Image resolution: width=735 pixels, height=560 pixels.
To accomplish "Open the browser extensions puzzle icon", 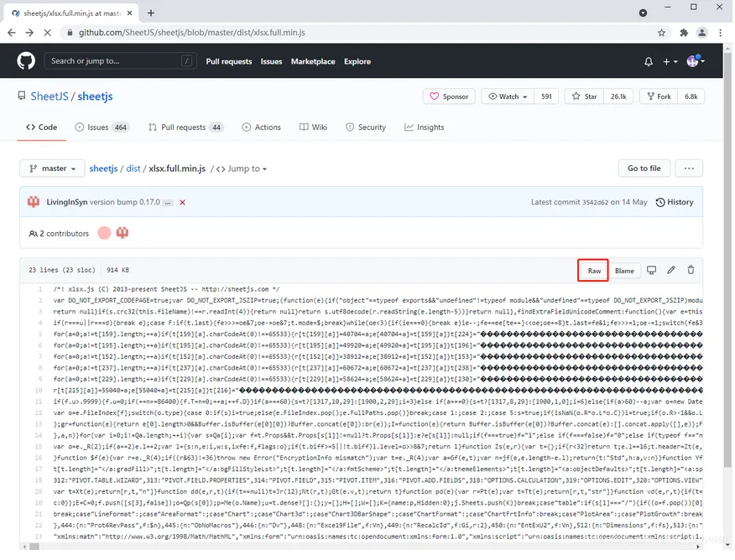I will 684,33.
